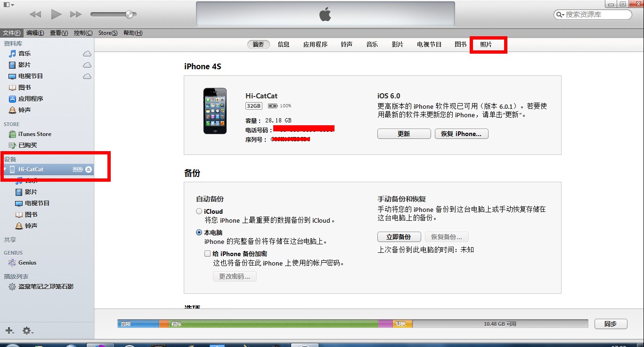The width and height of the screenshot is (644, 347).
Task: Open 影片 in the library sidebar
Action: click(x=24, y=65)
